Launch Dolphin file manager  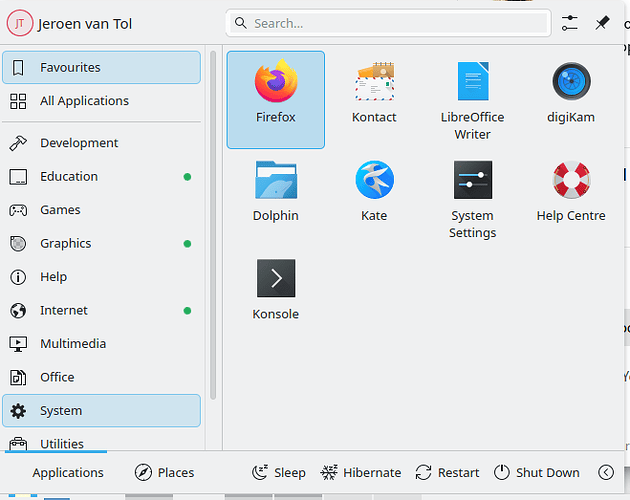click(x=276, y=195)
